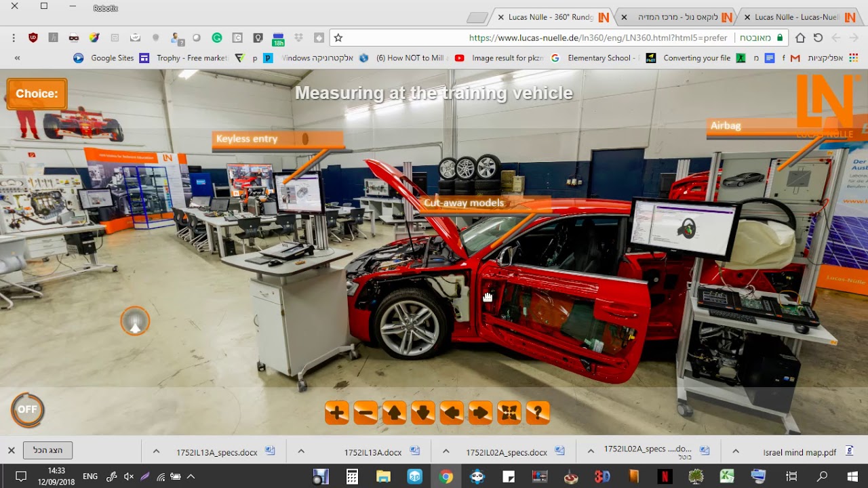Open a new browser tab
Screen dimensions: 868x488
tap(477, 18)
